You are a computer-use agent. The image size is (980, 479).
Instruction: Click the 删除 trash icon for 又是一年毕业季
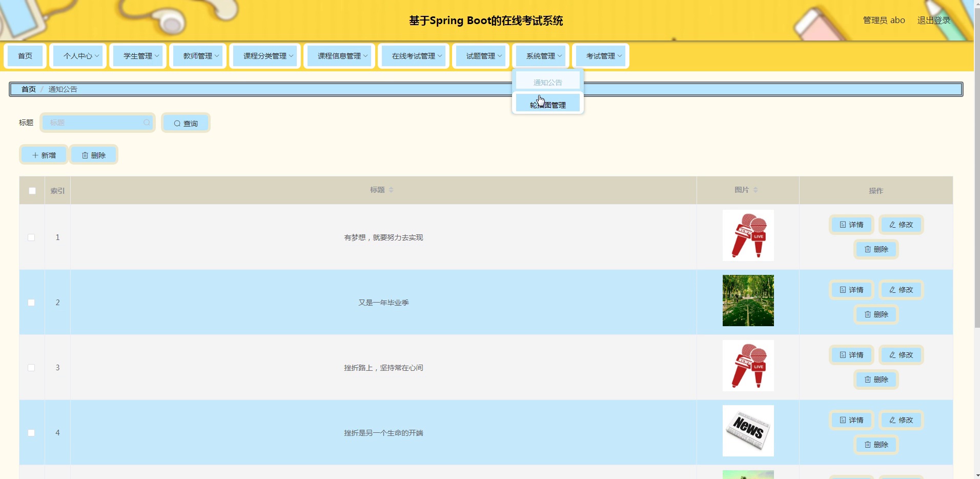click(868, 314)
